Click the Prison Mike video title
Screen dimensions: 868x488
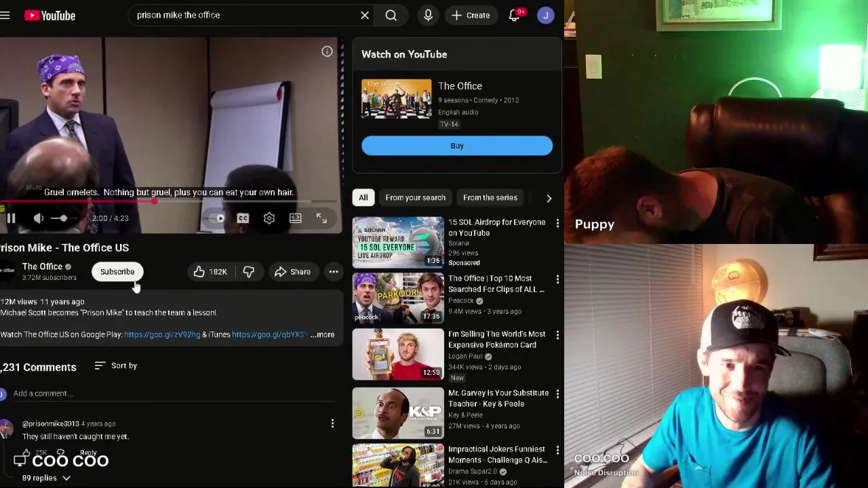[x=64, y=248]
